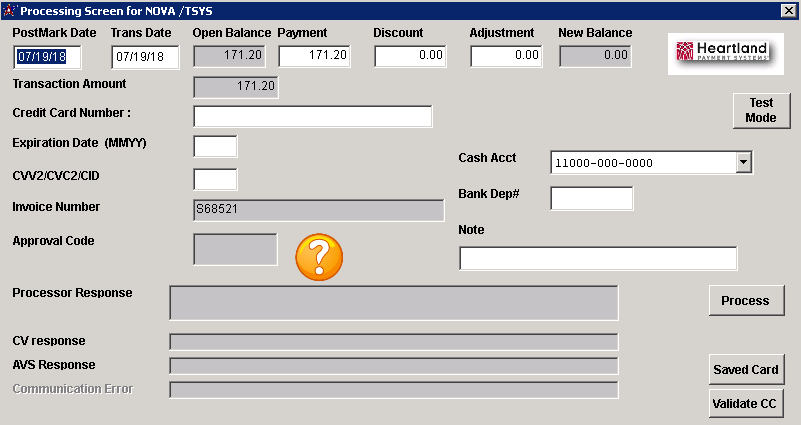
Task: Open the Cash Acct dropdown arrow
Action: tap(743, 162)
